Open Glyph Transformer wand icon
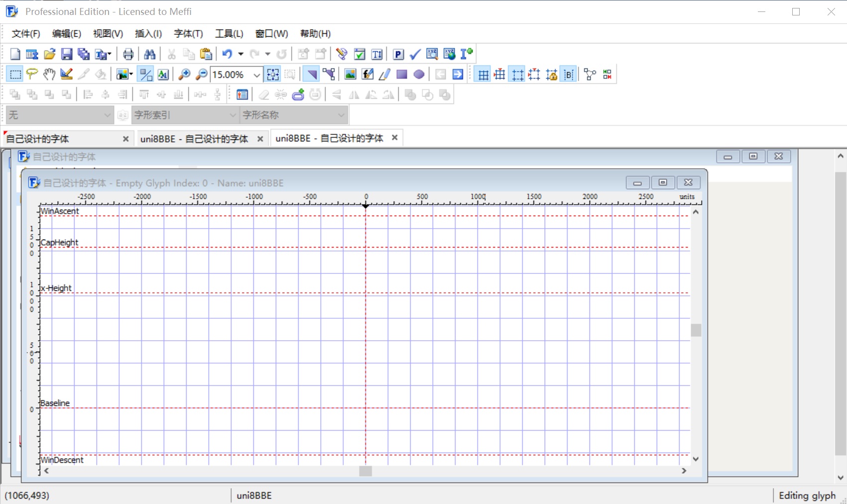The width and height of the screenshot is (847, 504). [342, 54]
